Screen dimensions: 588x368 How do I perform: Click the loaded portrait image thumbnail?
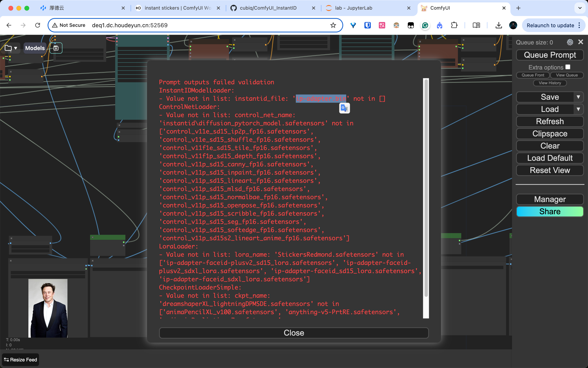coord(48,308)
